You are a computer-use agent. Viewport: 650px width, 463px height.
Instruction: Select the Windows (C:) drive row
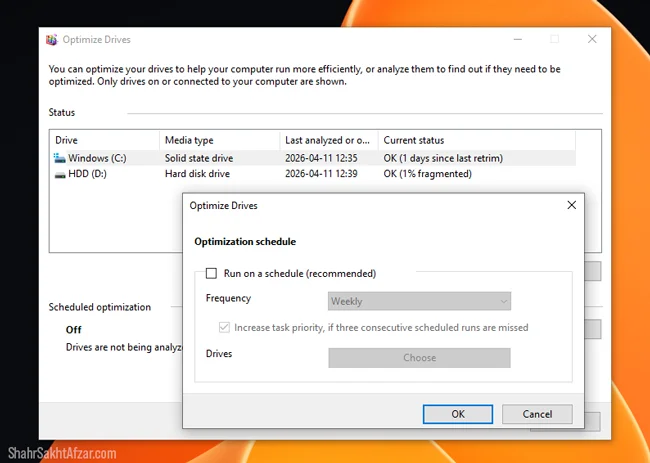314,158
